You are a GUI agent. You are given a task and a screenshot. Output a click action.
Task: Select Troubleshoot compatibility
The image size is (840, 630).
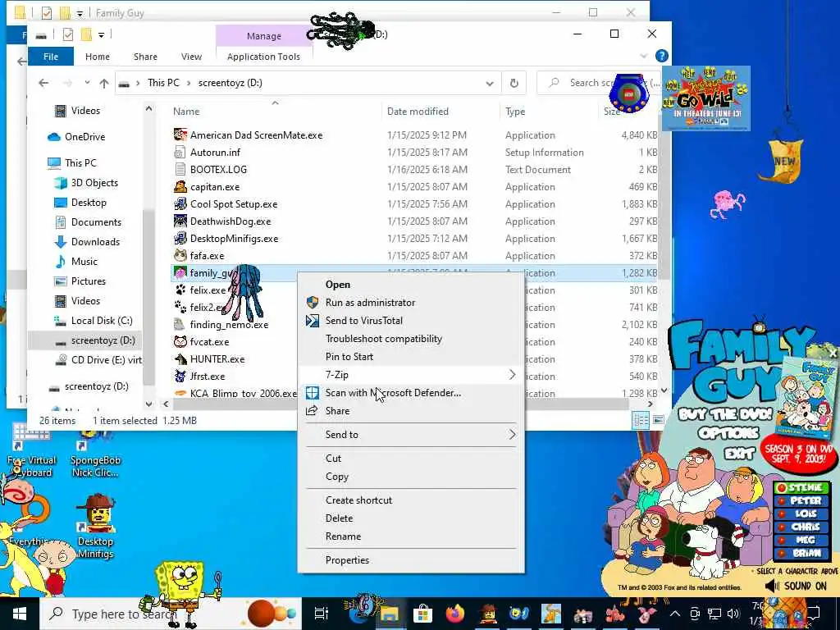(384, 339)
